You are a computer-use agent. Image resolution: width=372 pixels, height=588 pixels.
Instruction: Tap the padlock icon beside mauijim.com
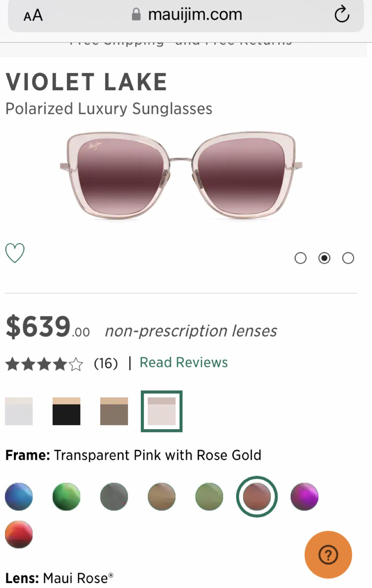(x=136, y=15)
